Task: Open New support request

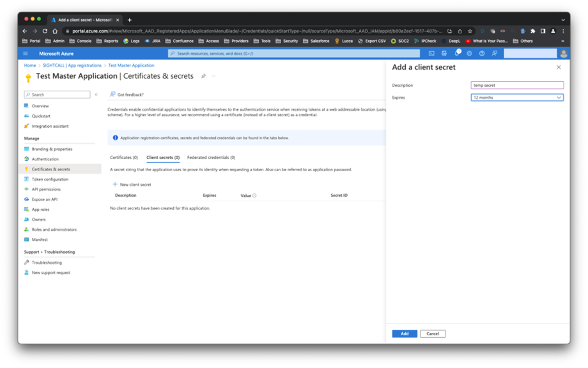Action: coord(50,273)
